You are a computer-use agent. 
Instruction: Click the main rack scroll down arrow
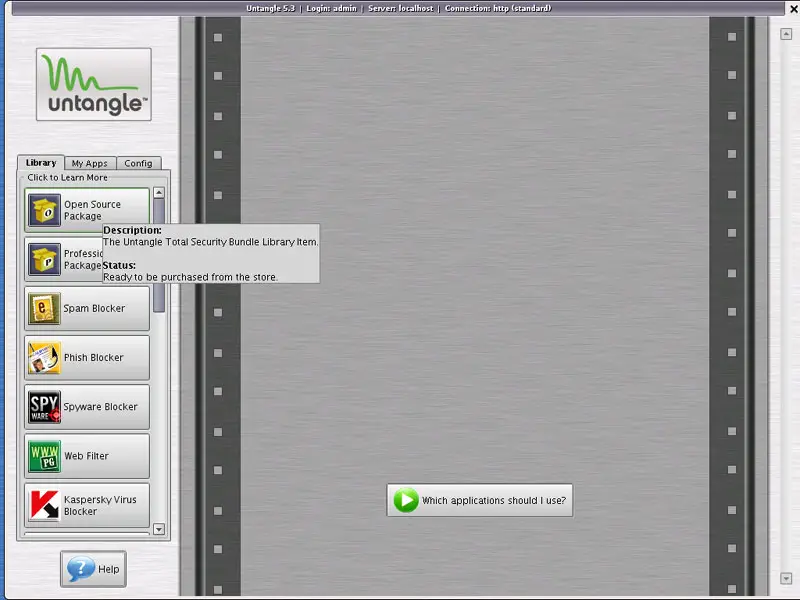coord(786,579)
